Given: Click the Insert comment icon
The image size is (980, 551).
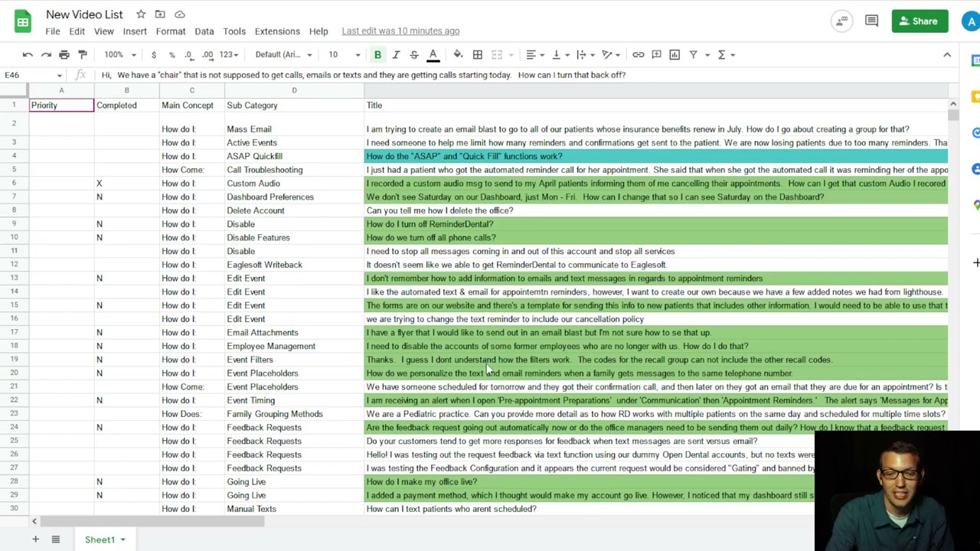Looking at the screenshot, I should point(656,54).
